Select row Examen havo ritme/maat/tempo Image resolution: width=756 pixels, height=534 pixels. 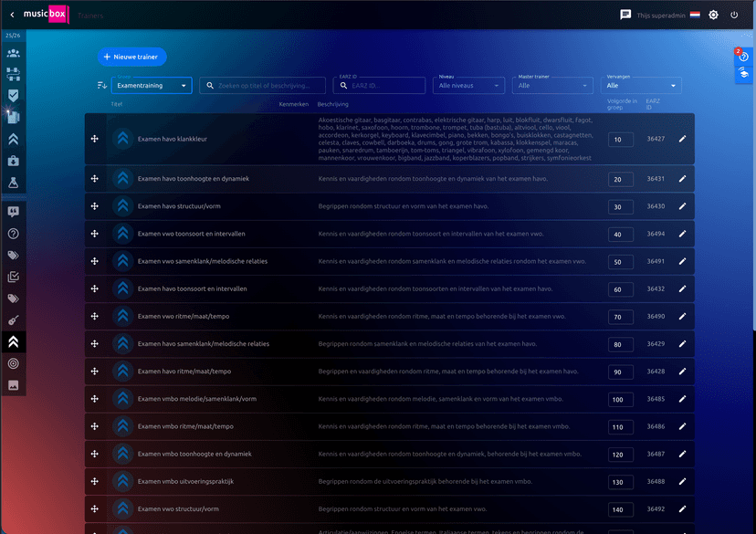click(x=390, y=372)
